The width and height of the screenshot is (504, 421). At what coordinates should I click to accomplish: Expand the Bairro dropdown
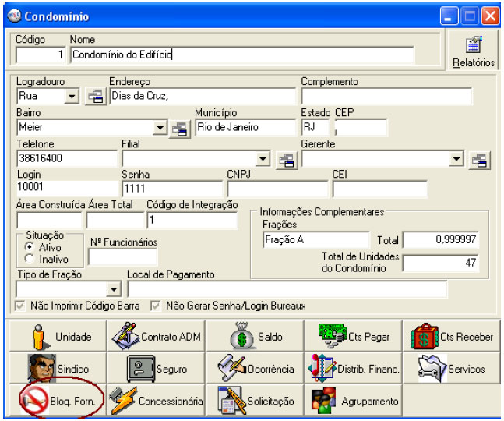[x=160, y=128]
